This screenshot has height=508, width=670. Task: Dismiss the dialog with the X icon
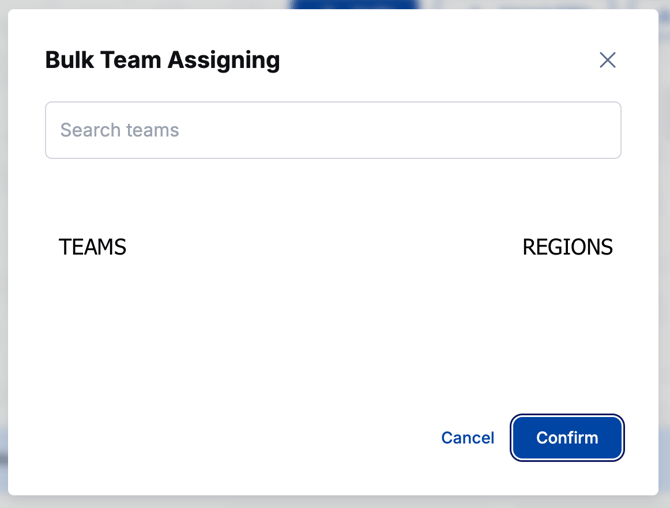607,60
